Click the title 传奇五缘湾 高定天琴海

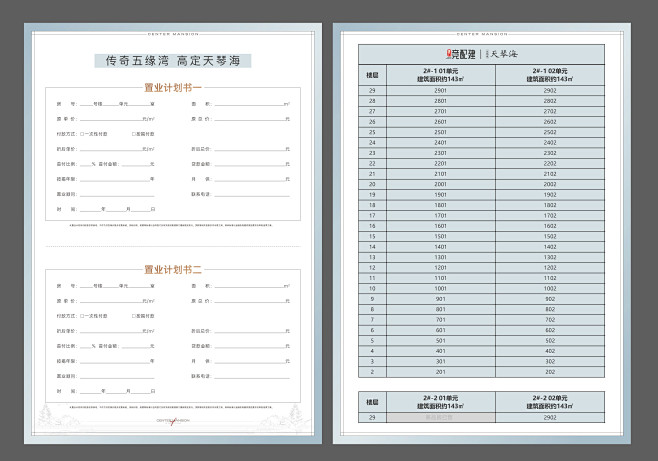[173, 61]
